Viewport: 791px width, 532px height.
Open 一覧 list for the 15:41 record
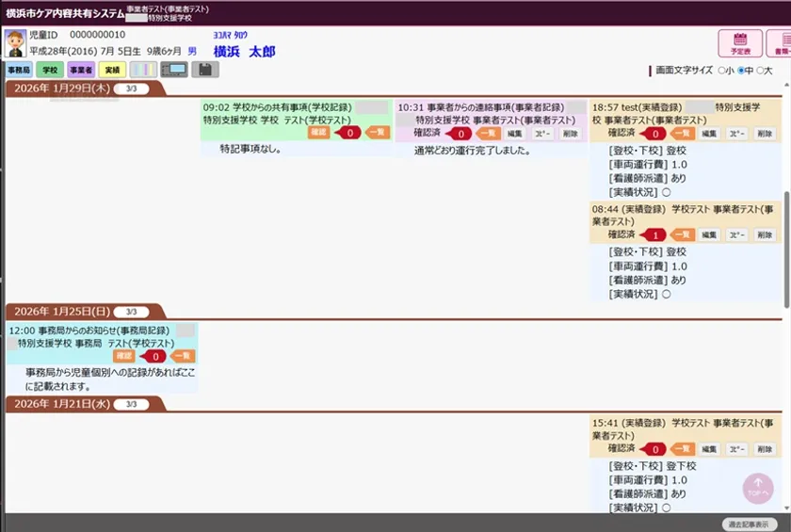point(682,449)
